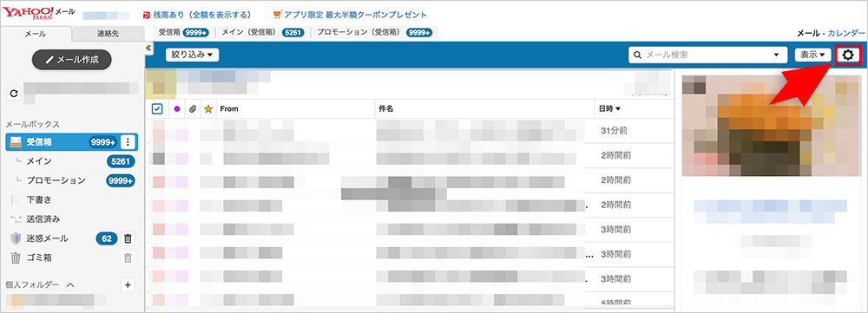Sort by the attachment paperclip column header
The image size is (868, 313).
tap(193, 109)
